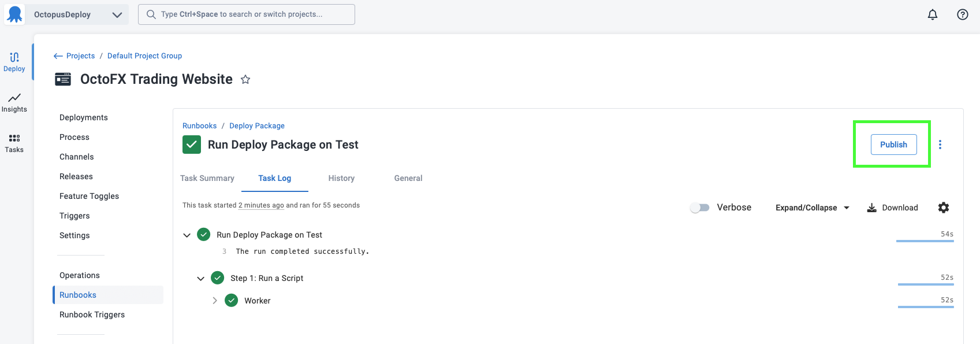Open the help question mark icon

(x=963, y=14)
